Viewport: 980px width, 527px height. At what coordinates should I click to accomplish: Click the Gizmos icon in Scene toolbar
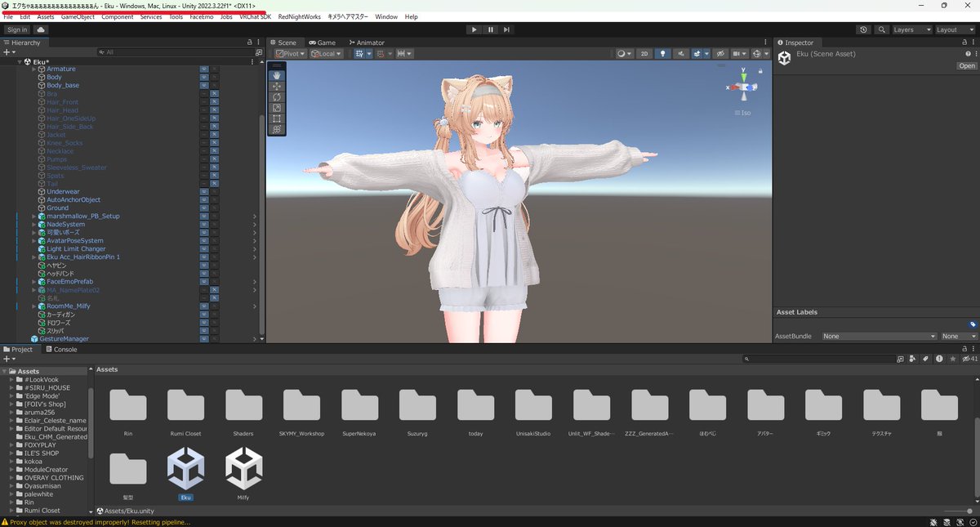click(757, 54)
